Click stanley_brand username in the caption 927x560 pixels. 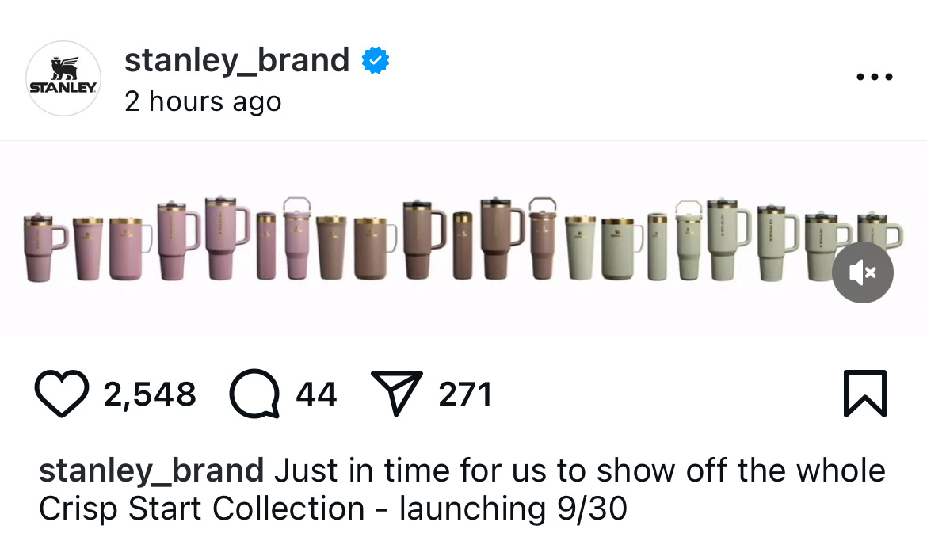151,470
